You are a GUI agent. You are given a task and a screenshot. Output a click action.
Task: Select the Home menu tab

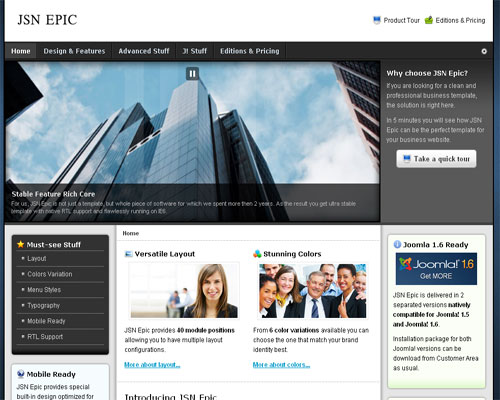pyautogui.click(x=21, y=51)
